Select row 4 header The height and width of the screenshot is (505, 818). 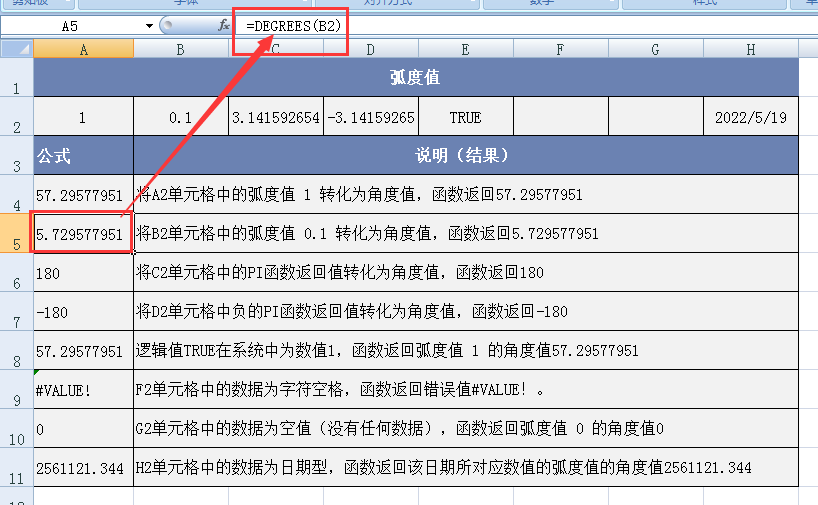point(17,194)
